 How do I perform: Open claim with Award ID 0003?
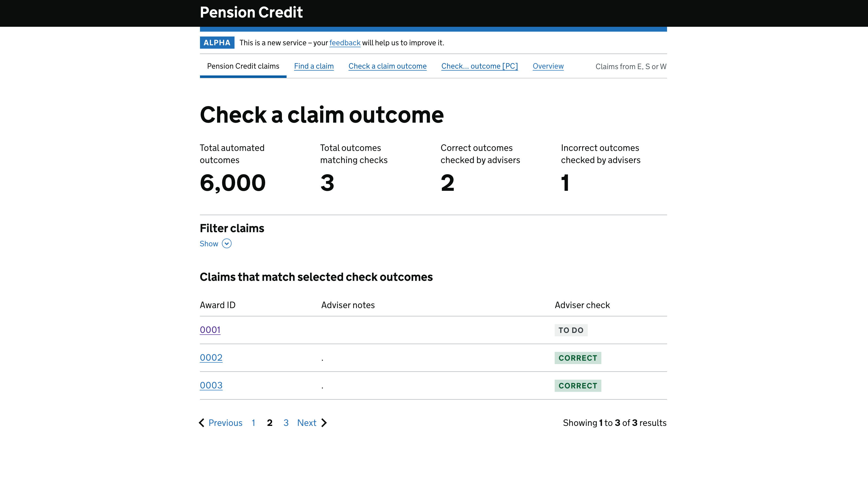211,385
